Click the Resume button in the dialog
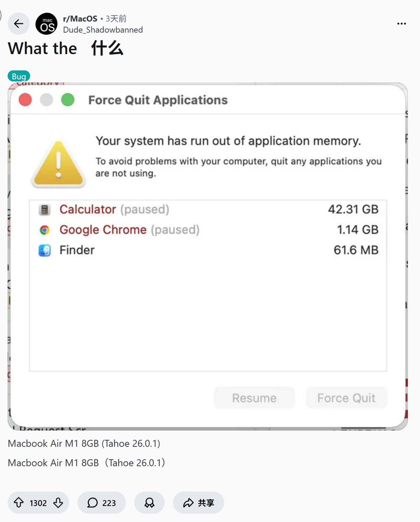 click(x=254, y=398)
